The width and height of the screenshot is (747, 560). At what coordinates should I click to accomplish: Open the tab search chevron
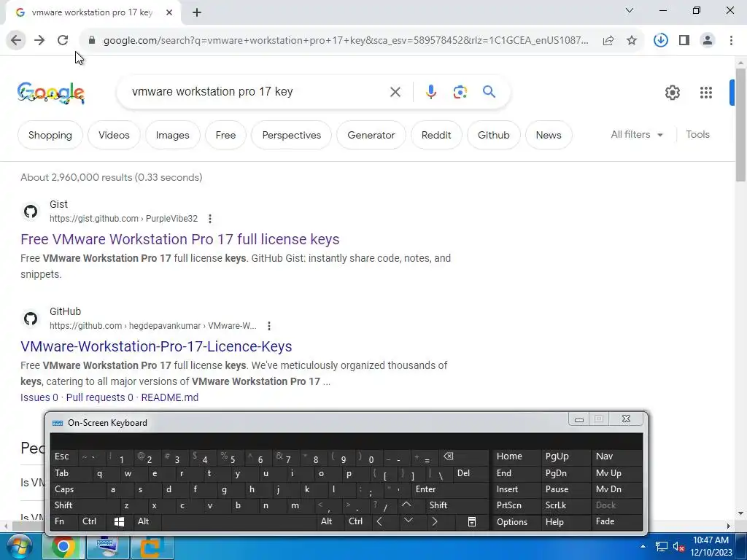pos(630,10)
